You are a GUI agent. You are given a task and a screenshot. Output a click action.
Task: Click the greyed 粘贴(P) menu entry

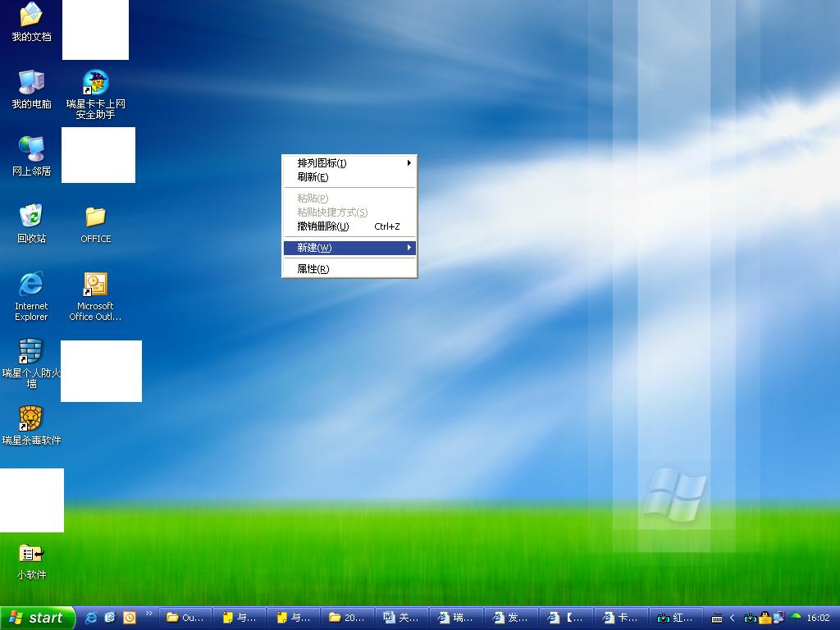[x=349, y=199]
